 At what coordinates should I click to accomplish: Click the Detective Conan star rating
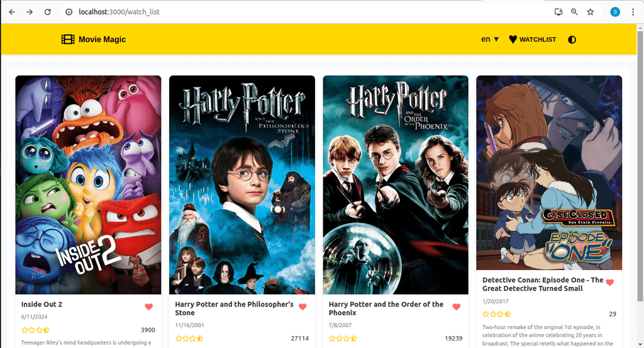[497, 314]
